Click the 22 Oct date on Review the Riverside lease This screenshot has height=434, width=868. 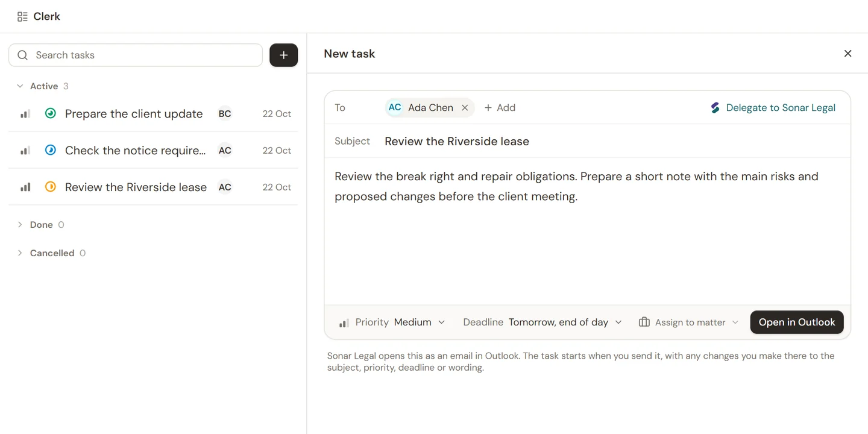(277, 187)
